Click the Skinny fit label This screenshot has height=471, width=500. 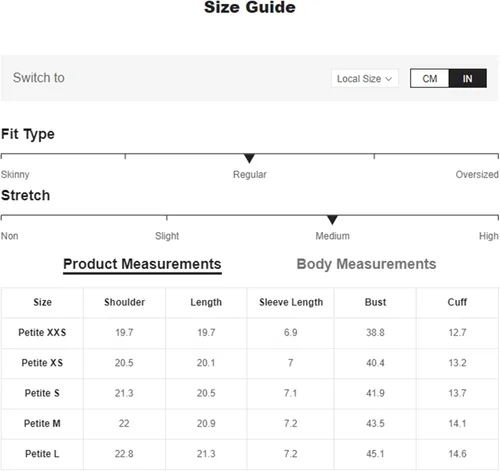point(15,174)
